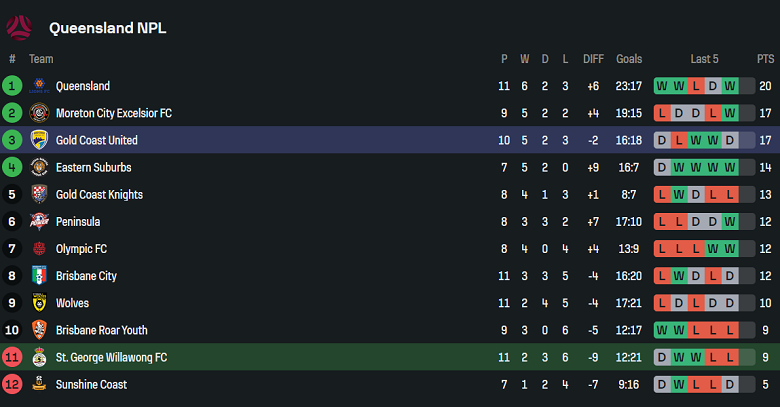
Task: Click the Queensland NPL title heading
Action: coord(107,28)
